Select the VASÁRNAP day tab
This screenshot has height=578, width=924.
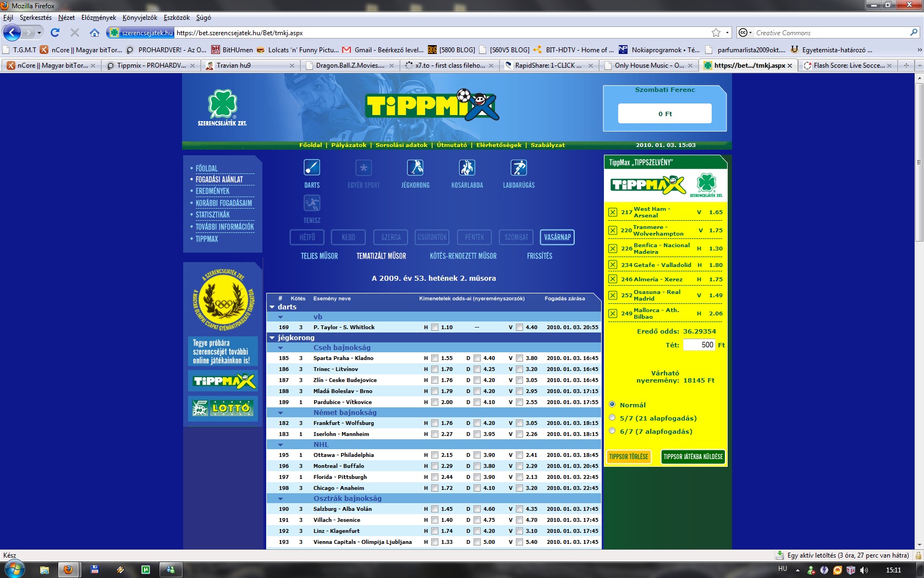pyautogui.click(x=557, y=237)
